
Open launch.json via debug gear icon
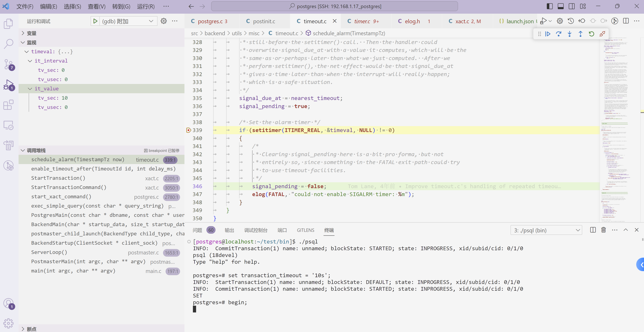click(x=164, y=21)
